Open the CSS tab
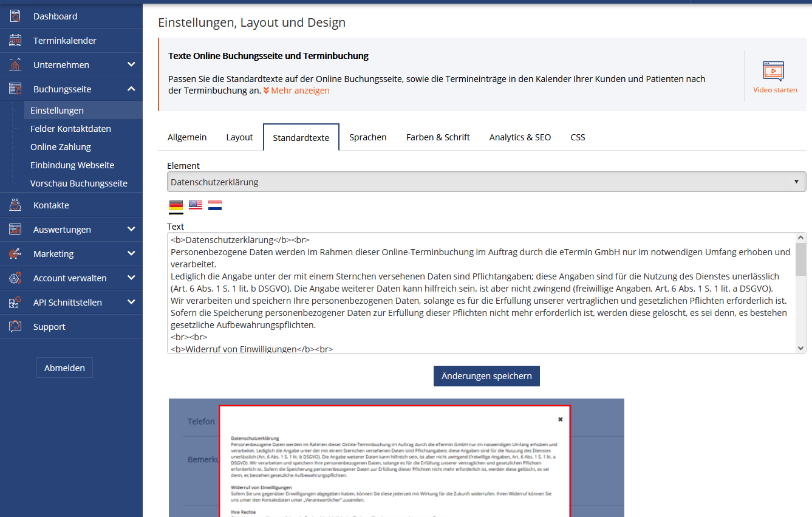This screenshot has height=517, width=812. coord(578,137)
